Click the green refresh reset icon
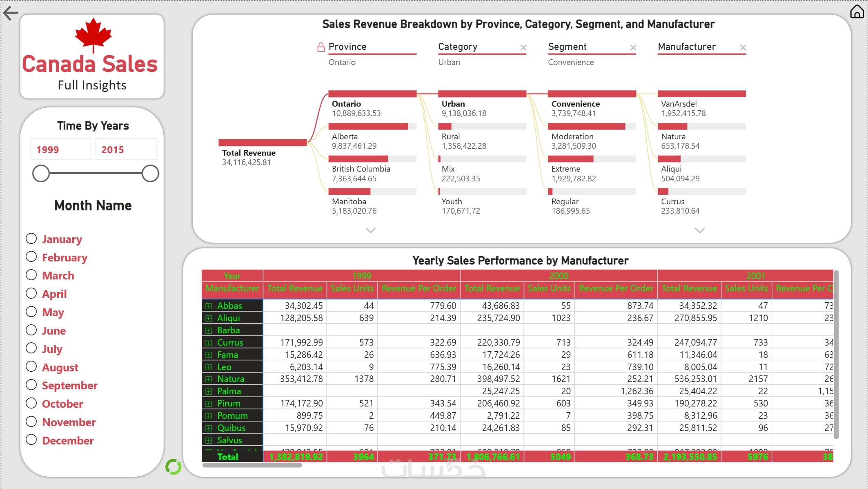Image resolution: width=868 pixels, height=489 pixels. 173,467
